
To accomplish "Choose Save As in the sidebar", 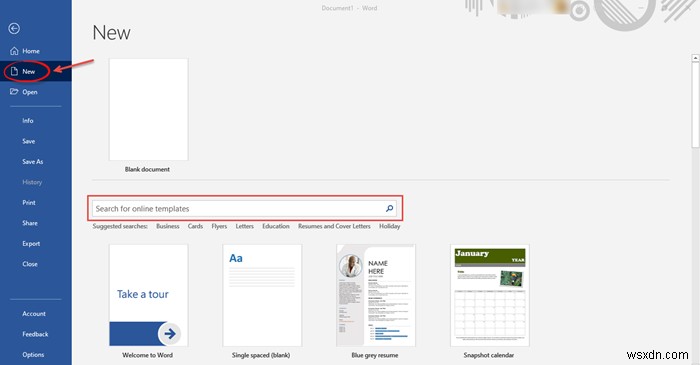I will (33, 162).
